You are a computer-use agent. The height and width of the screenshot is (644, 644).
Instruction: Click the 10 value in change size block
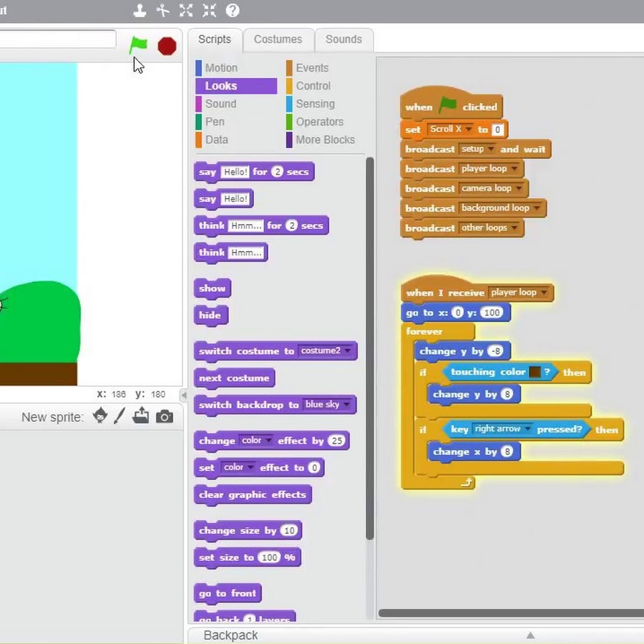point(289,531)
